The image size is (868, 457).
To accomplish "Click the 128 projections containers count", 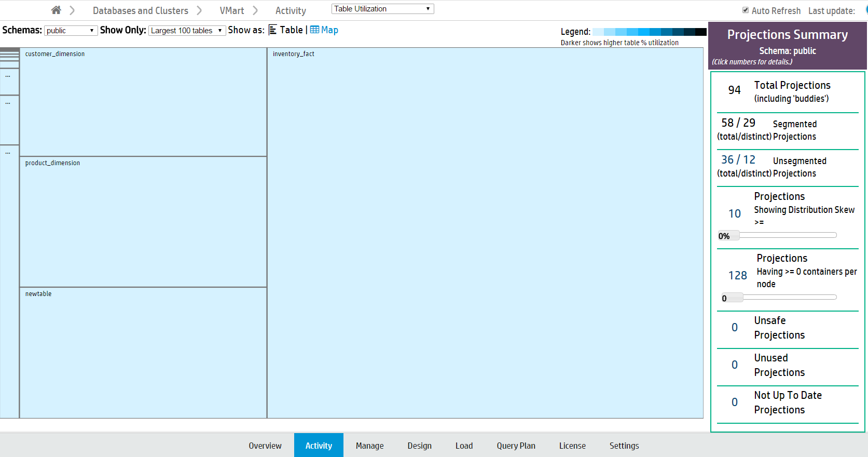I will [x=737, y=276].
